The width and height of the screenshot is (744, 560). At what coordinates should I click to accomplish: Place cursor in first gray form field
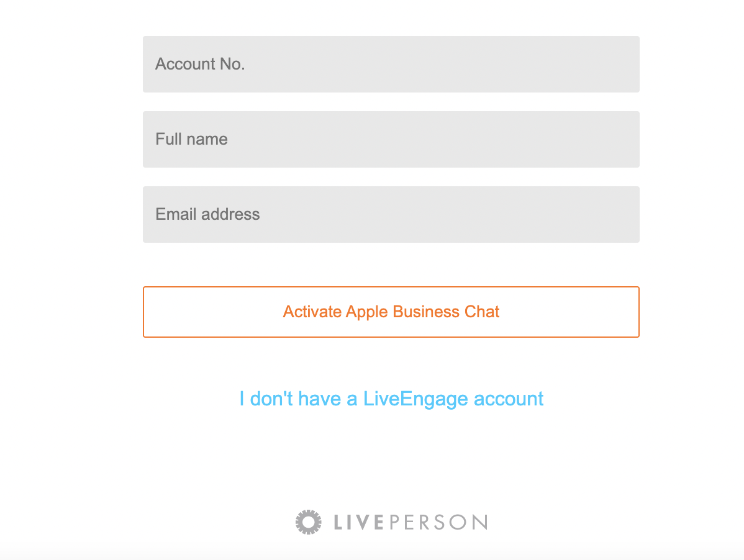(x=391, y=64)
